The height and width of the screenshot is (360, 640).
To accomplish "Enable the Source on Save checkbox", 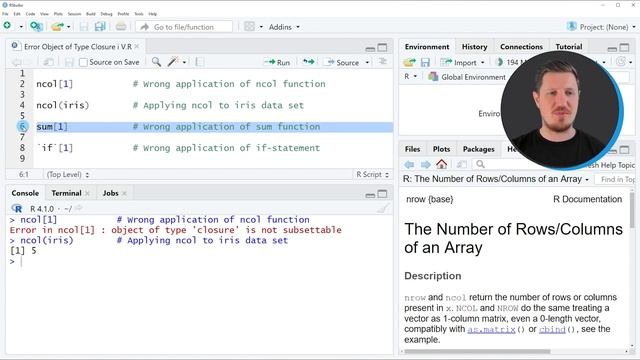I will point(83,62).
